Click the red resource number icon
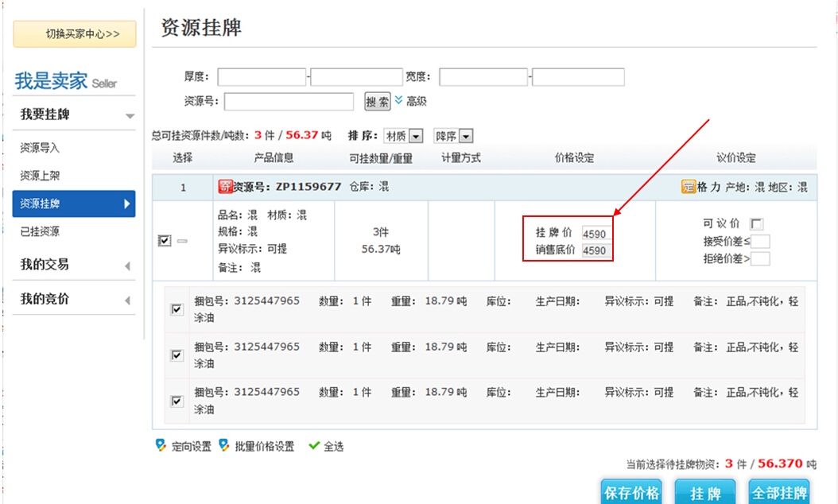 click(225, 187)
